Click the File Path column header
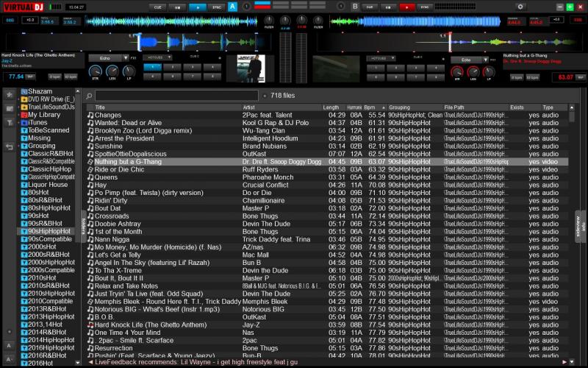Image resolution: width=588 pixels, height=368 pixels. tap(476, 107)
